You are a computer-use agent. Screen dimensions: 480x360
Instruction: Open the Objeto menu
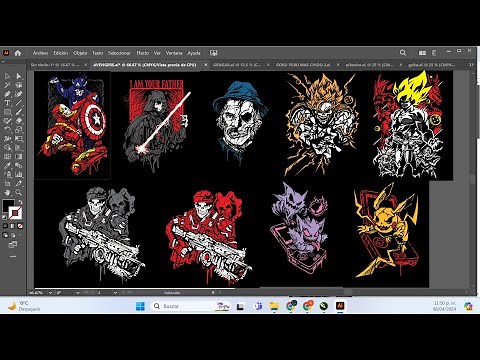click(80, 53)
